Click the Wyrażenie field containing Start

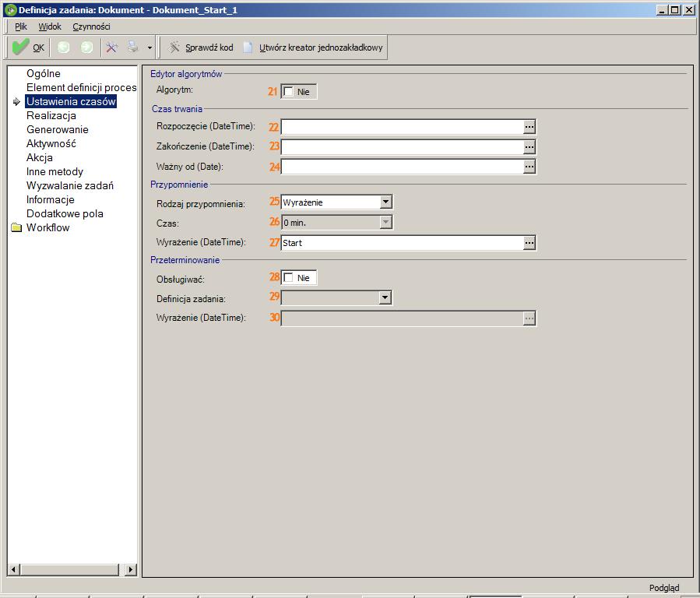click(403, 243)
